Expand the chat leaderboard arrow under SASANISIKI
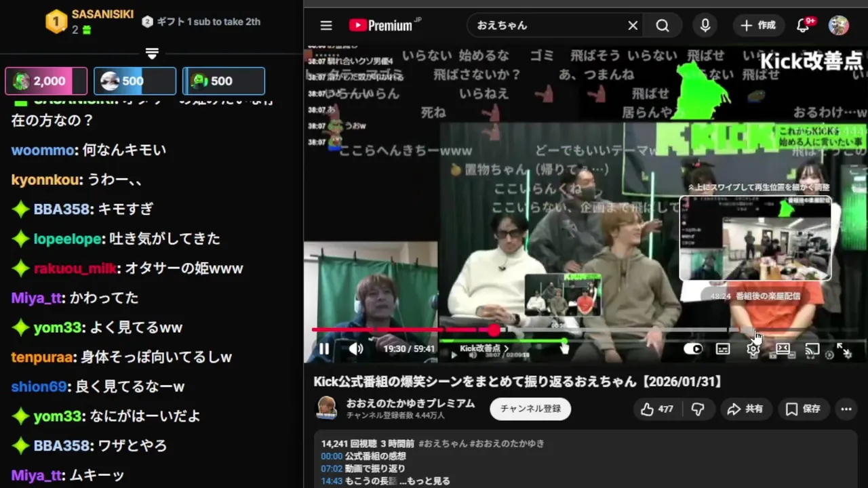The image size is (868, 488). click(152, 53)
